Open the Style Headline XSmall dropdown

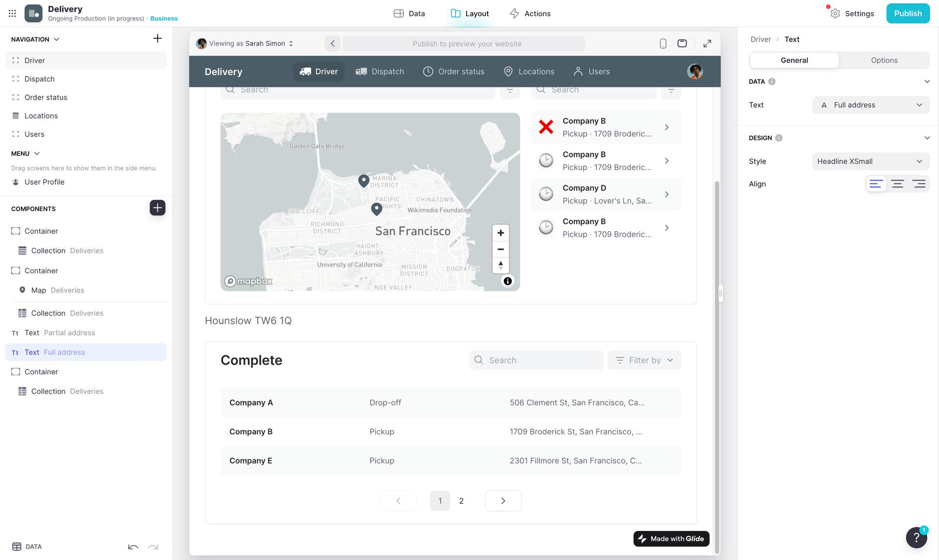(871, 161)
